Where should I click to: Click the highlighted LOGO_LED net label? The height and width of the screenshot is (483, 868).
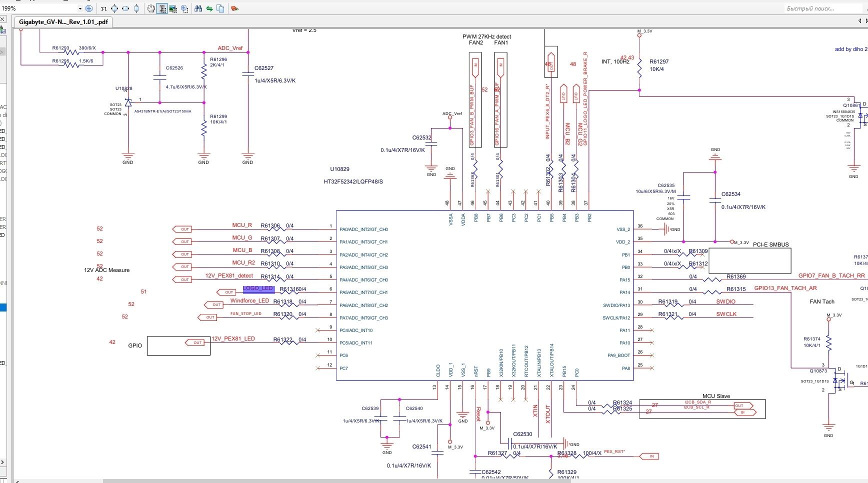pyautogui.click(x=258, y=288)
